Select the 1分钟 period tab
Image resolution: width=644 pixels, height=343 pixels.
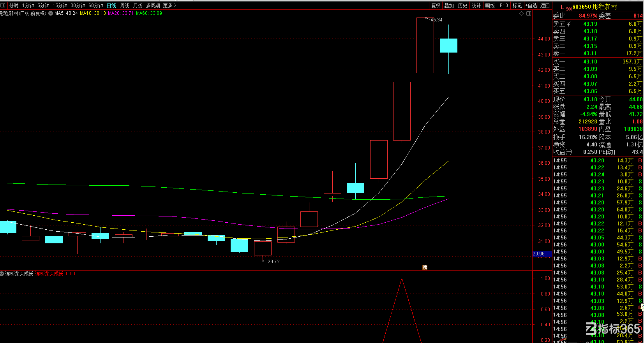pos(28,5)
